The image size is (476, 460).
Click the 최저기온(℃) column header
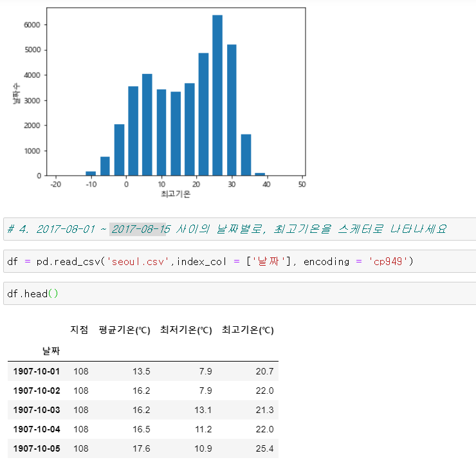click(186, 330)
